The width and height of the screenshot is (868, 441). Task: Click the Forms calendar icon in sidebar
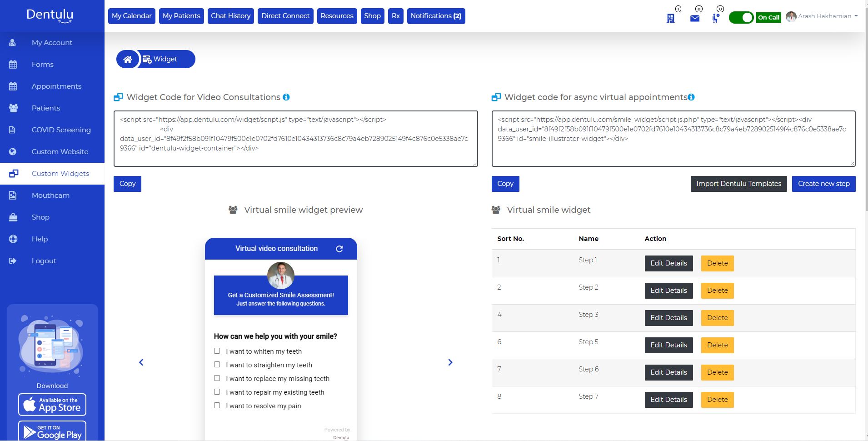pyautogui.click(x=13, y=65)
